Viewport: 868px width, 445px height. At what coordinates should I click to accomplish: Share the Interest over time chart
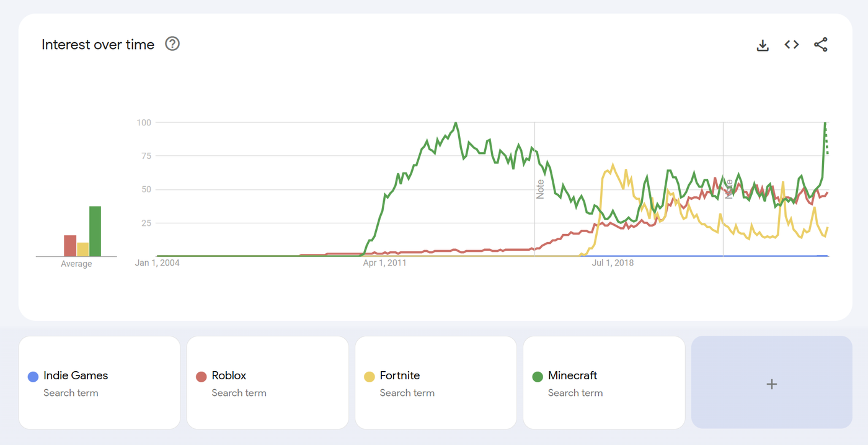[x=821, y=45]
